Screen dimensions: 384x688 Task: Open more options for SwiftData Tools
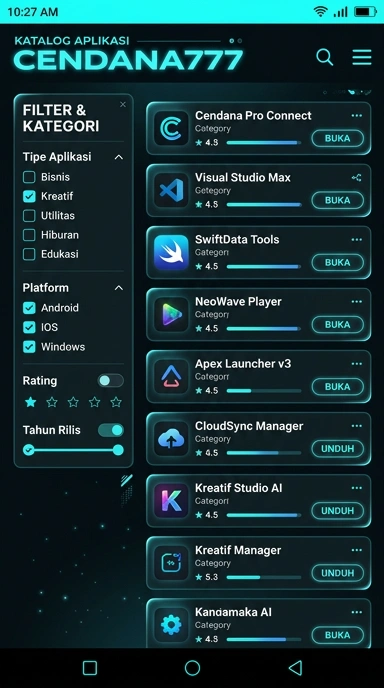pyautogui.click(x=357, y=240)
